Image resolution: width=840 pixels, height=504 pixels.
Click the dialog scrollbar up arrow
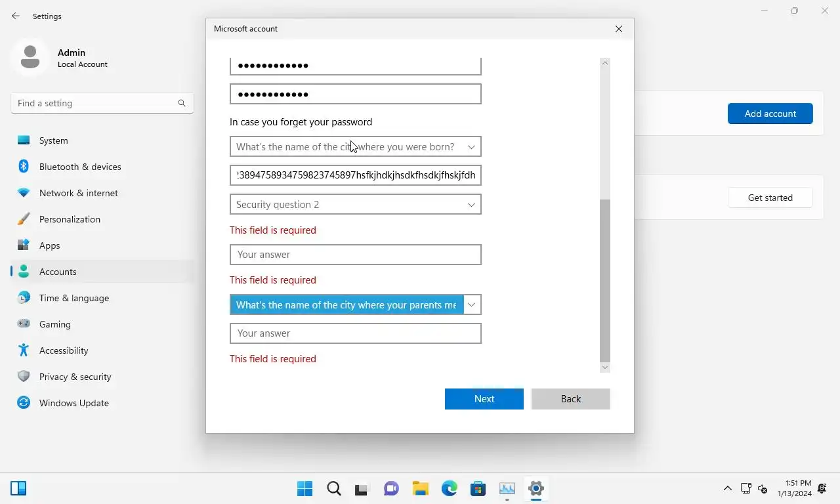click(605, 63)
